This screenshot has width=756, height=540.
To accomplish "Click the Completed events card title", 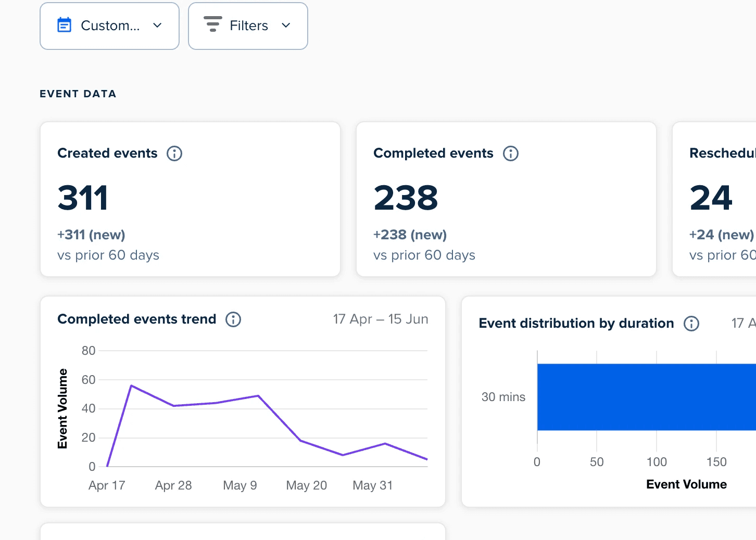I will (433, 153).
